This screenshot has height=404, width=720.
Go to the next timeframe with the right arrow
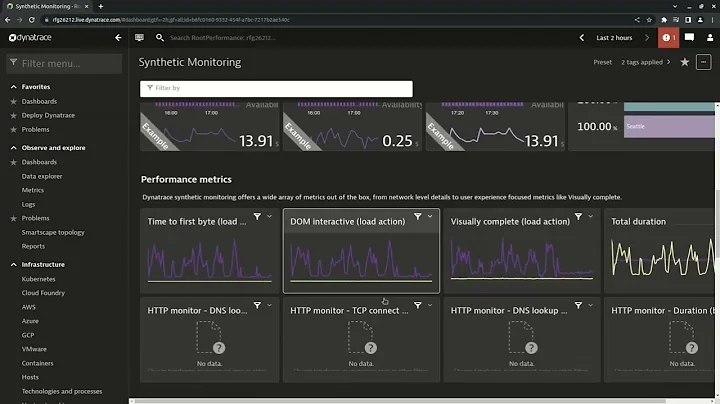pyautogui.click(x=647, y=38)
